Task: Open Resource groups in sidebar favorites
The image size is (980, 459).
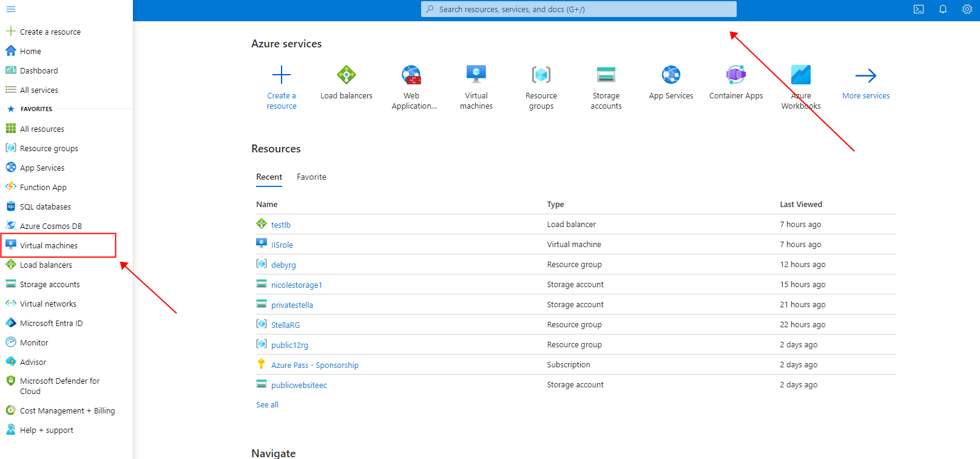Action: pos(49,148)
